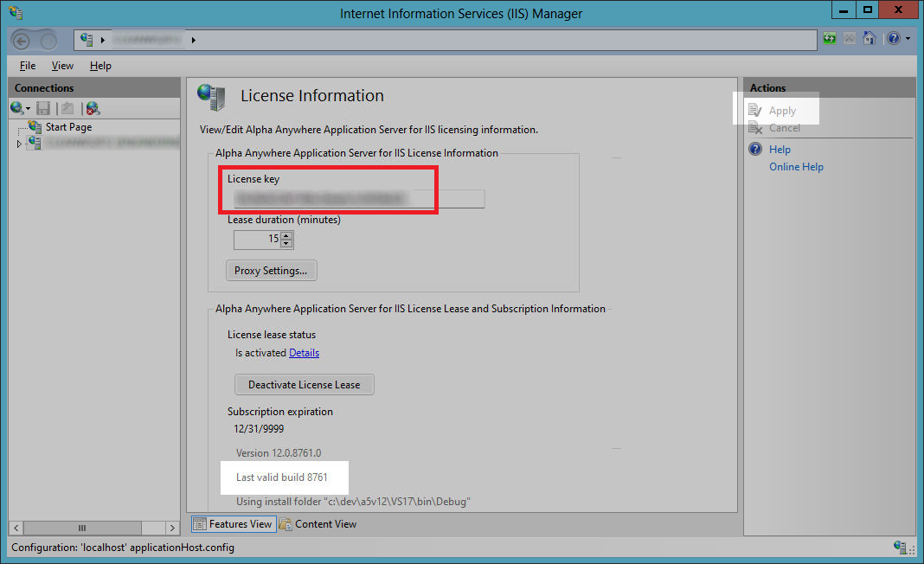The width and height of the screenshot is (924, 583).
Task: Open the File menu
Action: (28, 66)
